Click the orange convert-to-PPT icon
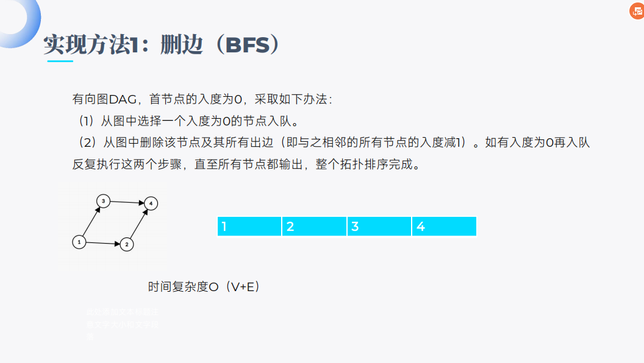644x363 pixels. tap(637, 11)
